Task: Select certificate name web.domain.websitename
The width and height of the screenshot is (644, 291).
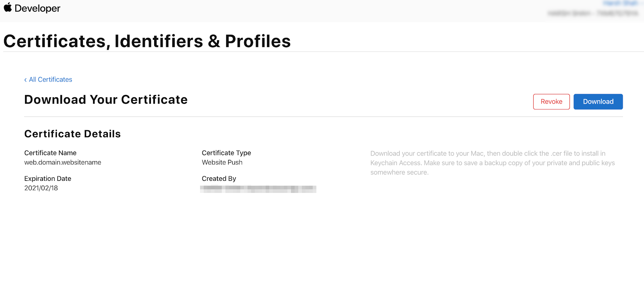Action: [x=63, y=162]
